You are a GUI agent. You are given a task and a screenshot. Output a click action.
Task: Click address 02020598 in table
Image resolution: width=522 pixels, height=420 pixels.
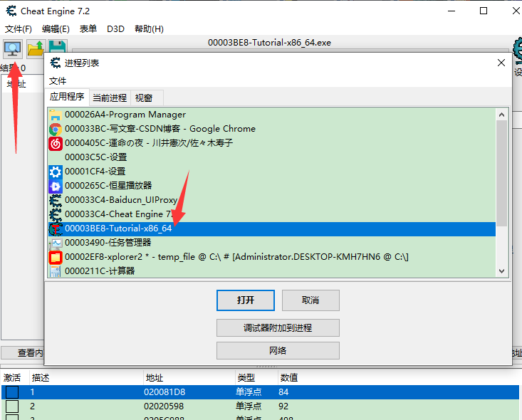tap(164, 406)
